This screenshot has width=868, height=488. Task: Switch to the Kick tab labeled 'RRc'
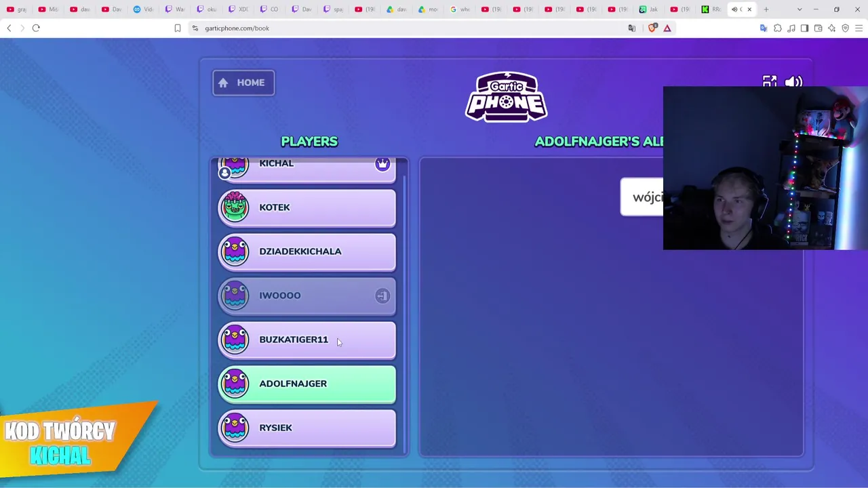tap(712, 9)
